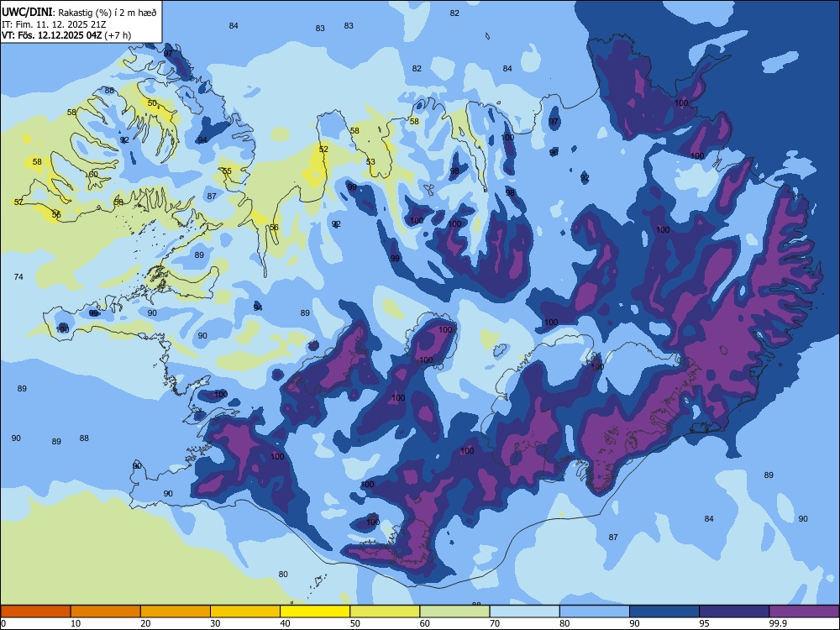Click the map value "52" in the north
Viewport: 840px width, 630px height.
click(323, 149)
